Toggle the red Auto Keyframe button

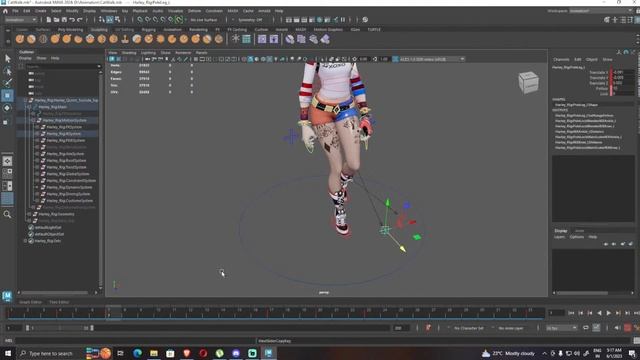(627, 328)
